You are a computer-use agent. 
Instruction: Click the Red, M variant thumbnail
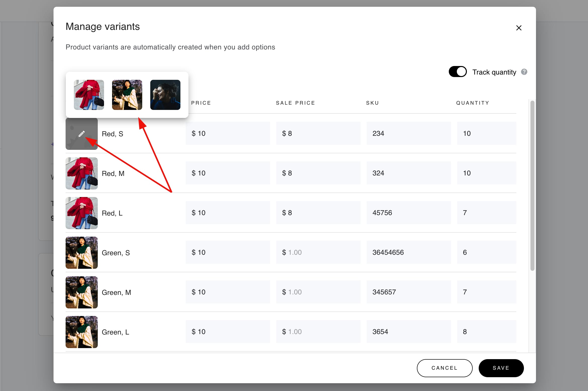click(81, 173)
